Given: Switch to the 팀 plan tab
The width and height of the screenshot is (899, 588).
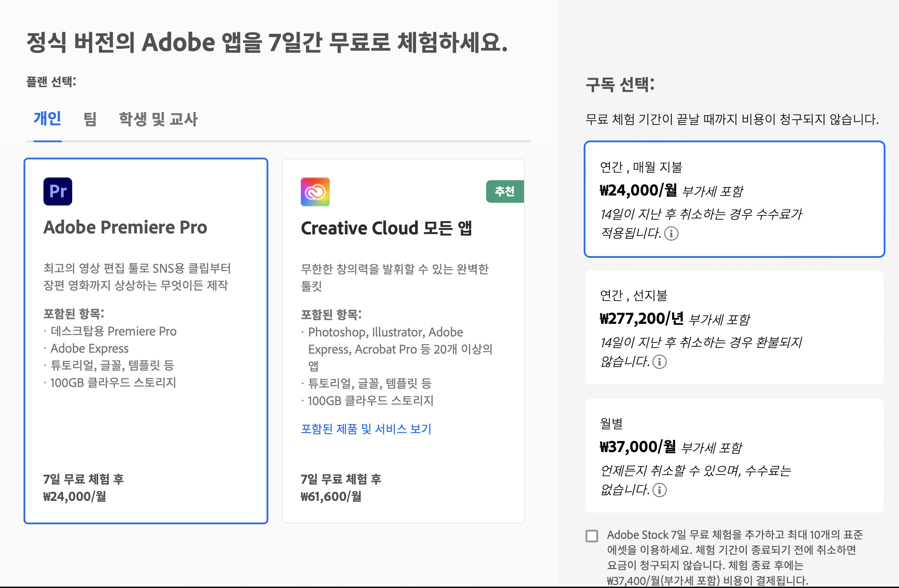Looking at the screenshot, I should (90, 119).
